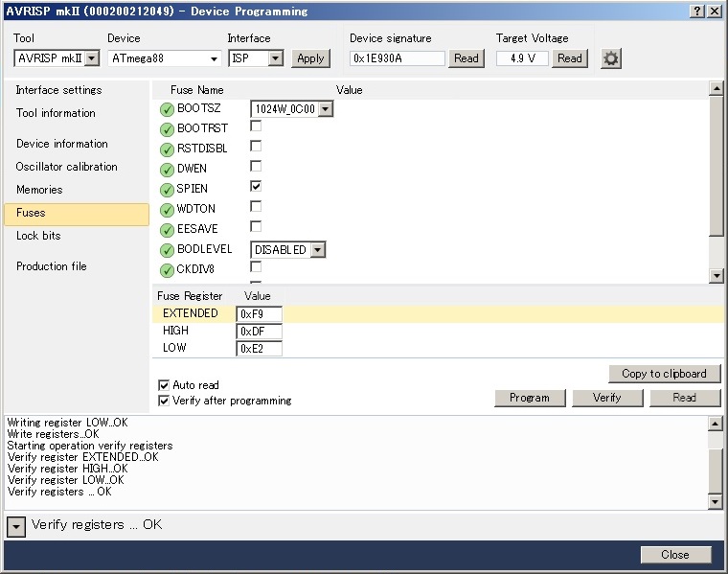Open the gear settings icon
728x574 pixels.
pyautogui.click(x=610, y=58)
